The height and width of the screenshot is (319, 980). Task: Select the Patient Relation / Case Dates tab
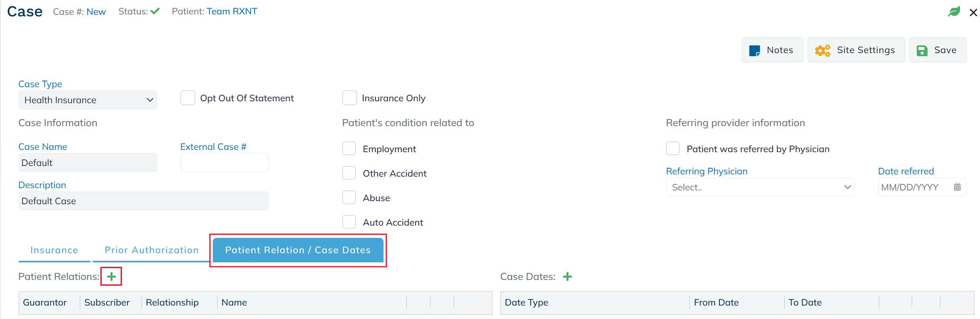298,250
